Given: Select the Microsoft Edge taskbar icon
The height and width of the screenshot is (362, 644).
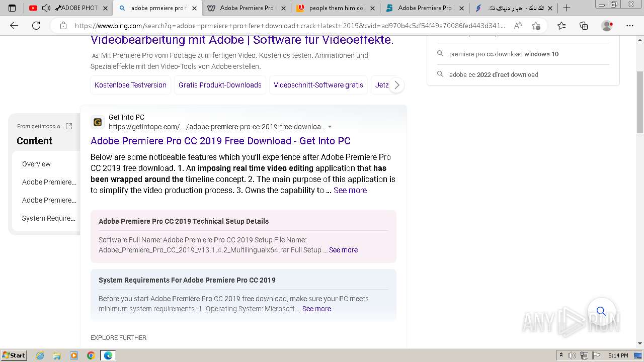Looking at the screenshot, I should (x=108, y=355).
